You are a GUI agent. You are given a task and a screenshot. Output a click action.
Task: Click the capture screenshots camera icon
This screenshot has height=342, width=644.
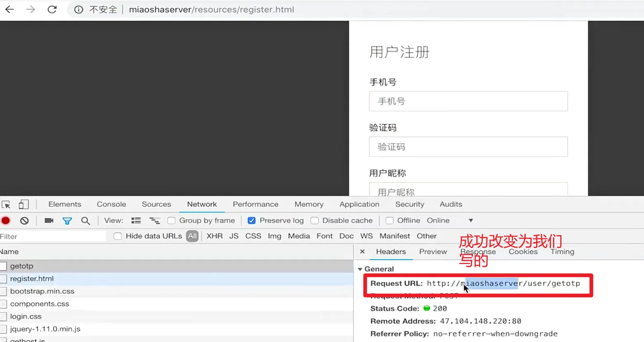49,221
